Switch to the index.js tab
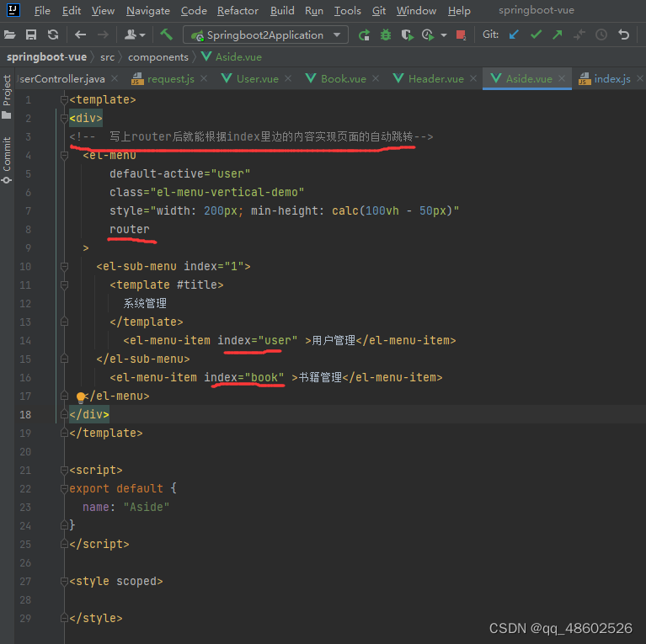This screenshot has width=646, height=644. (611, 78)
